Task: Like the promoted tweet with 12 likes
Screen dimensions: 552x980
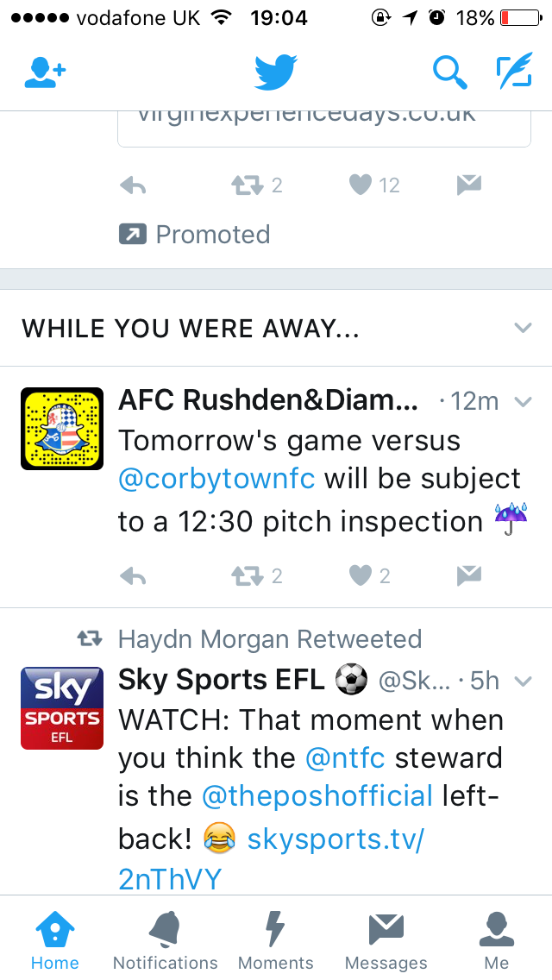Action: click(x=361, y=185)
